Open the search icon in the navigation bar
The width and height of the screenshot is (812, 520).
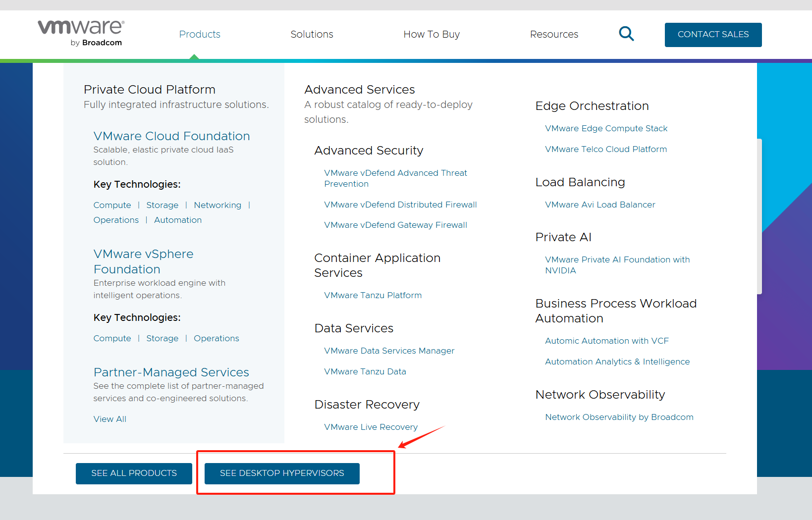coord(626,34)
